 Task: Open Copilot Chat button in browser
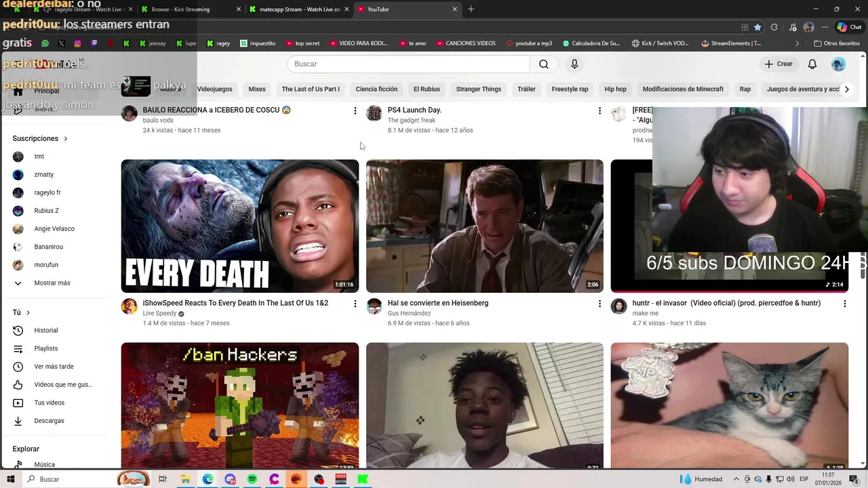(x=849, y=27)
